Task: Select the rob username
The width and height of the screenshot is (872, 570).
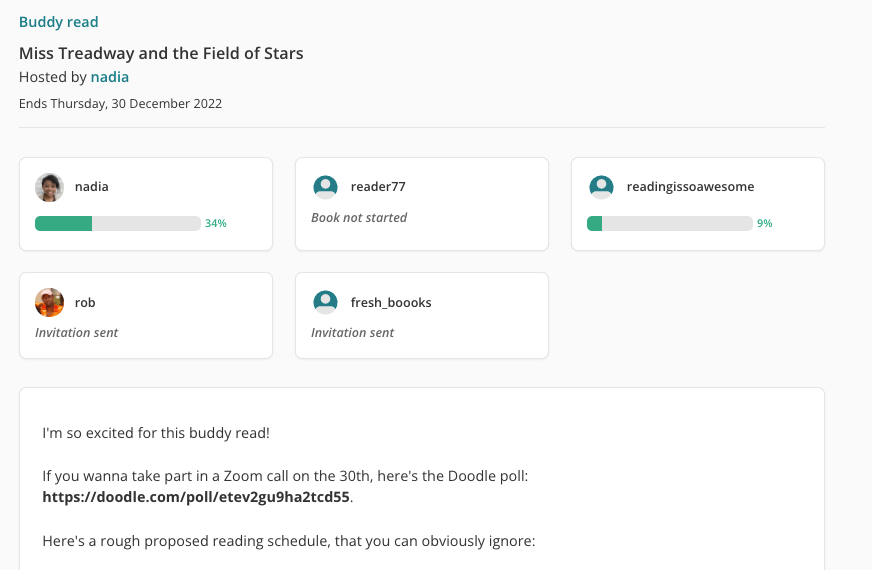Action: click(x=85, y=303)
